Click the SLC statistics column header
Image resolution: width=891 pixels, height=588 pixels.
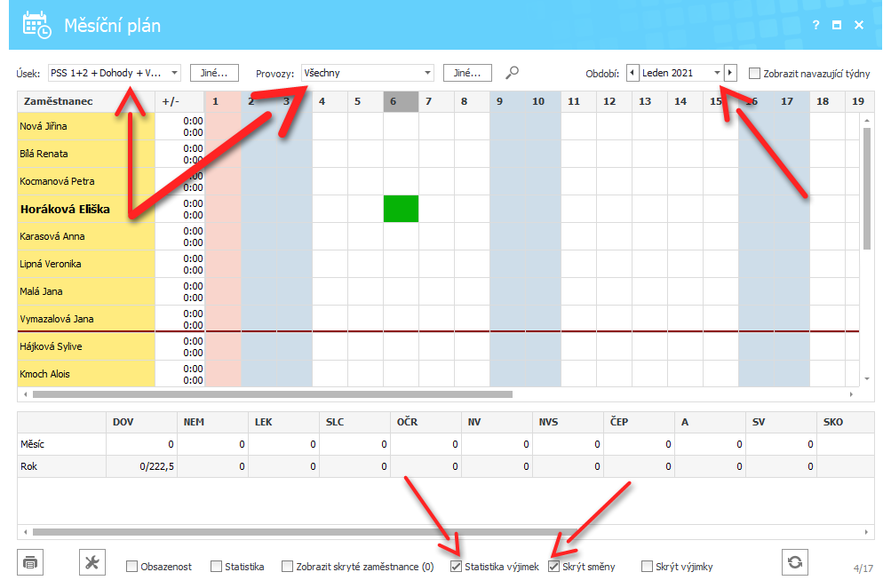point(354,422)
